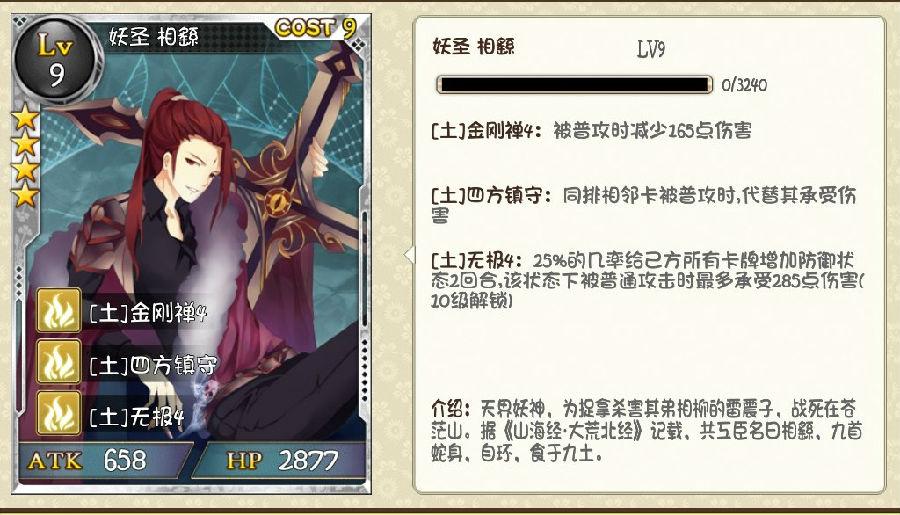The height and width of the screenshot is (515, 900).
Task: Click the COST 9 badge
Action: (316, 27)
